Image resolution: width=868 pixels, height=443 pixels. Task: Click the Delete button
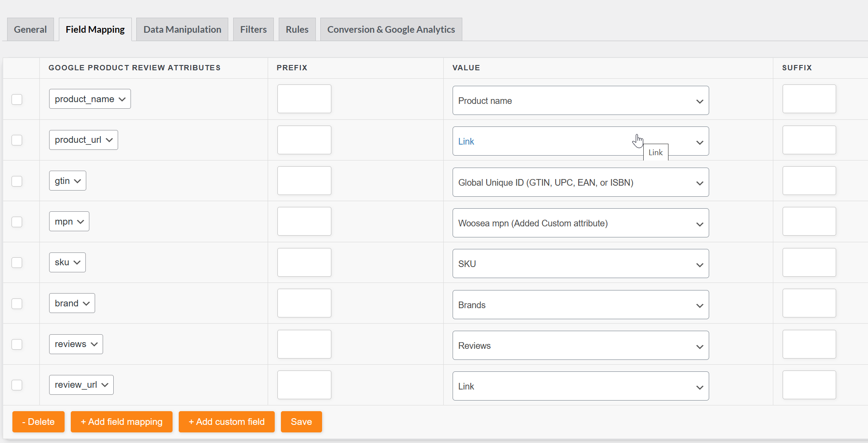38,422
